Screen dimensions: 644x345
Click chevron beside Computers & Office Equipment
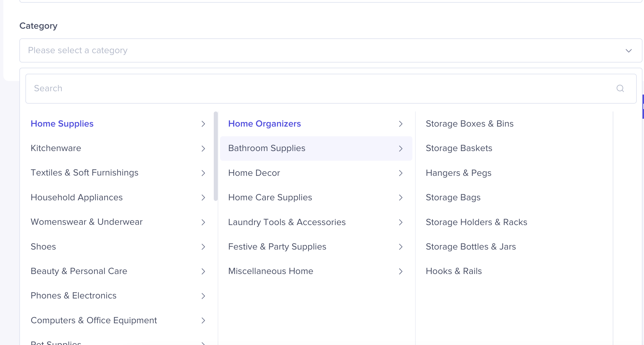203,321
